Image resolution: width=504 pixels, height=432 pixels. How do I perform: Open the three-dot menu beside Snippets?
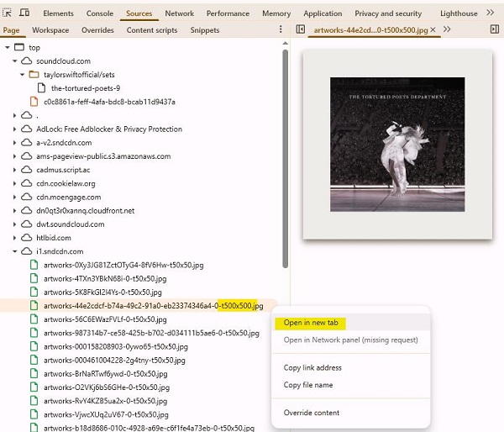point(281,29)
